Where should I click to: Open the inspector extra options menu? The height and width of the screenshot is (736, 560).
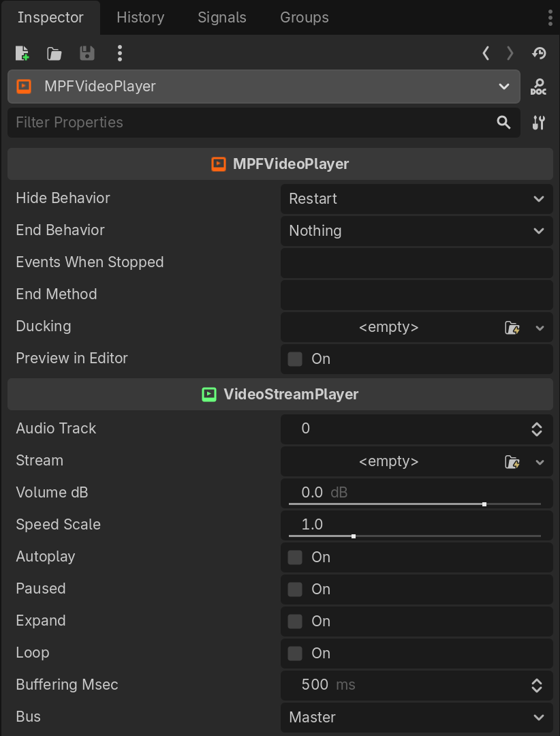[120, 53]
